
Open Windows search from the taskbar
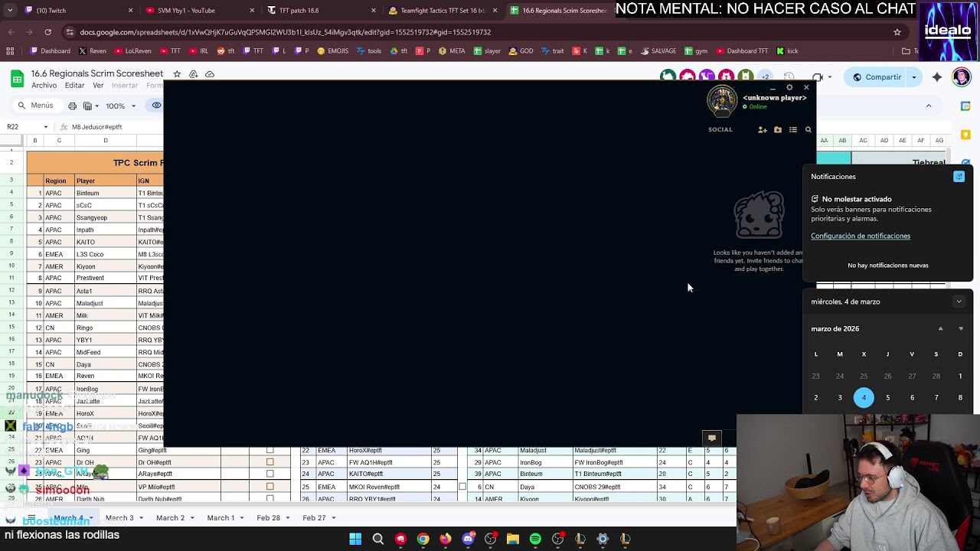click(377, 540)
